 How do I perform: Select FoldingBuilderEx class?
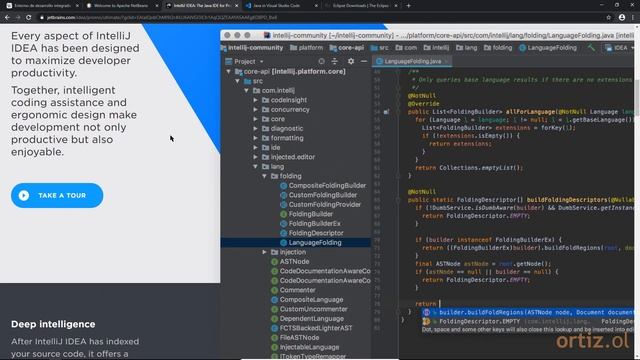(310, 224)
